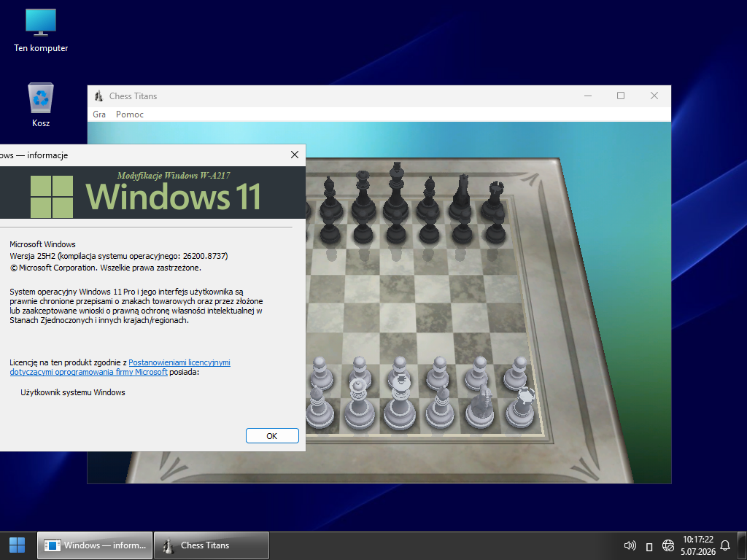Open the volume control in system tray
747x560 pixels.
(x=630, y=545)
